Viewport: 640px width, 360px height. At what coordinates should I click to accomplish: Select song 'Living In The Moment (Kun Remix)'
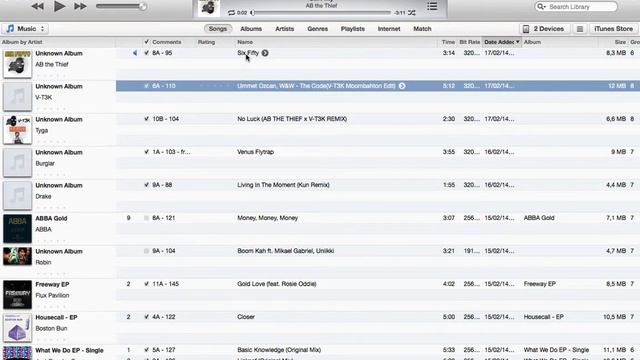283,185
